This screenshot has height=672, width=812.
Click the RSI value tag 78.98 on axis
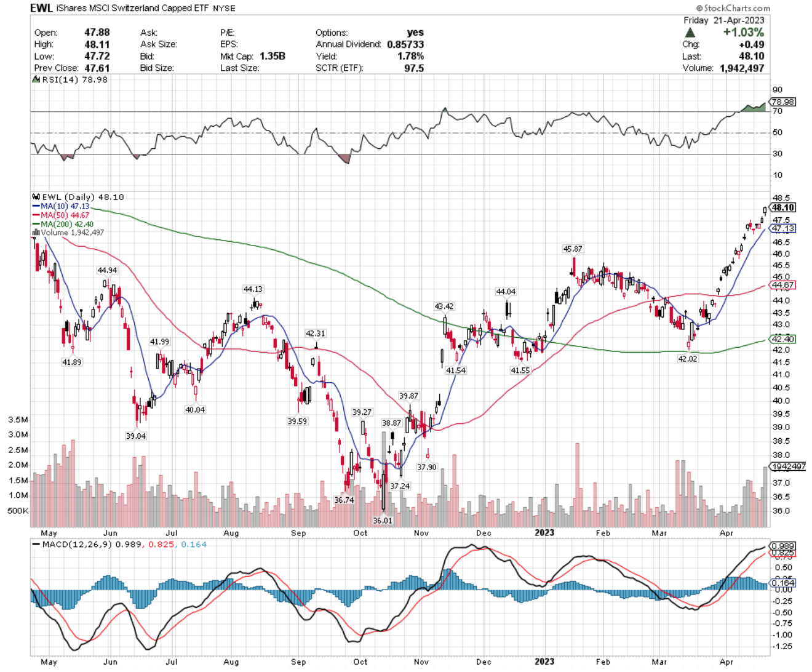[783, 102]
